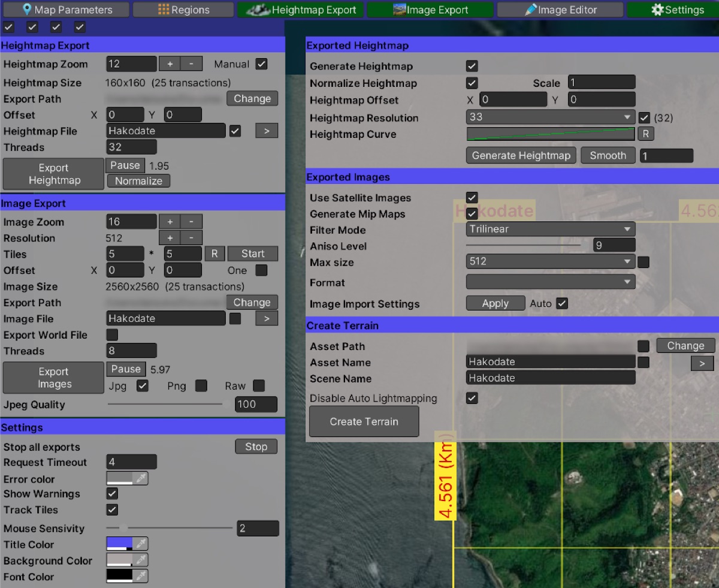Start the tile image export
This screenshot has height=588, width=719.
point(253,254)
